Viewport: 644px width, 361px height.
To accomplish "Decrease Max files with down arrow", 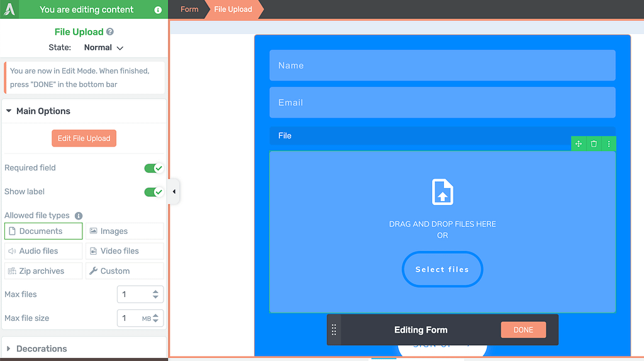I will pyautogui.click(x=155, y=297).
